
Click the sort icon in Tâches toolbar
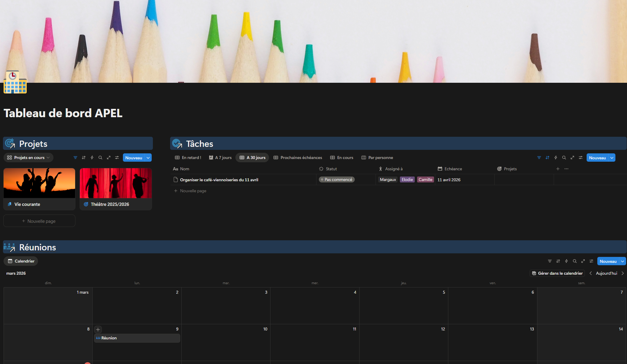547,158
